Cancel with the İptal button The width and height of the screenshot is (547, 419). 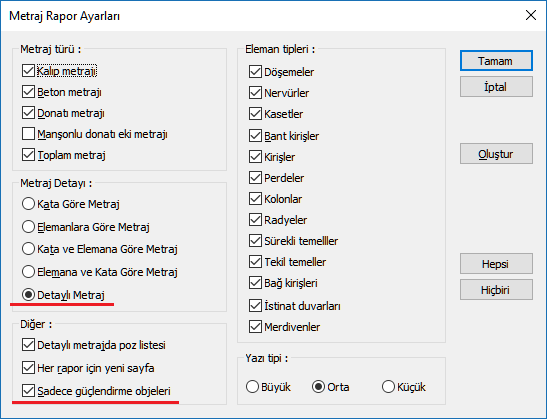496,87
